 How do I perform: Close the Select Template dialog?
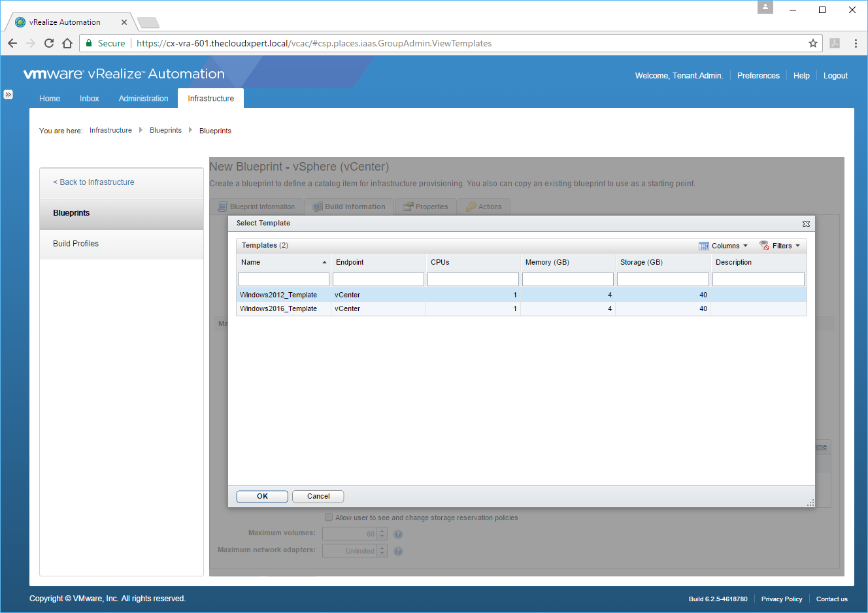[806, 224]
